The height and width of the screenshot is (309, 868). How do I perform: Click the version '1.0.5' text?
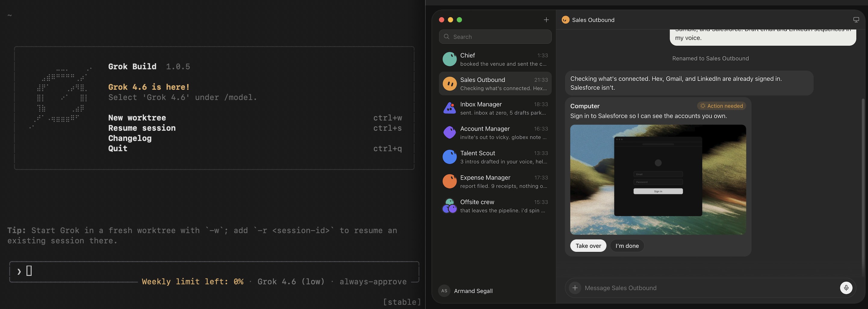point(178,67)
